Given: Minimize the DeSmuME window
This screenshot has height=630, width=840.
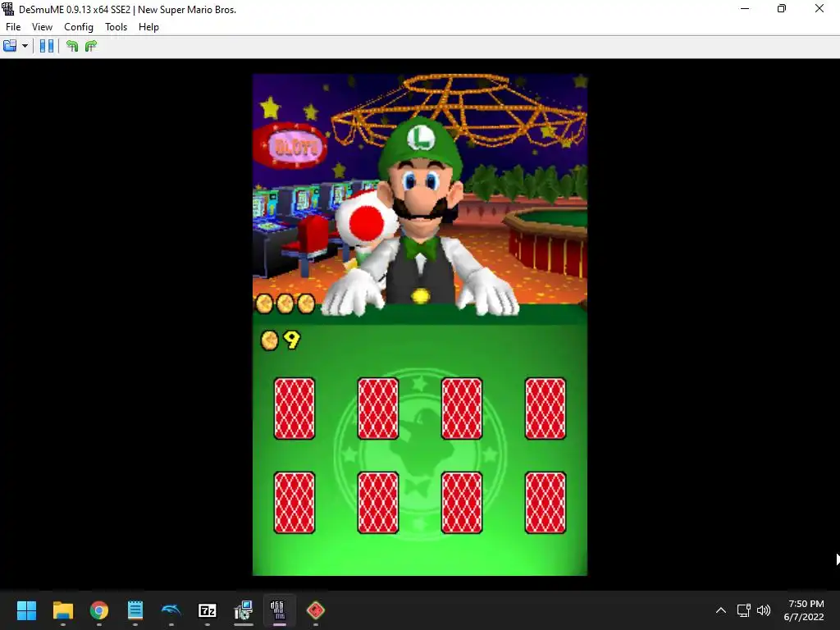Looking at the screenshot, I should (x=745, y=9).
